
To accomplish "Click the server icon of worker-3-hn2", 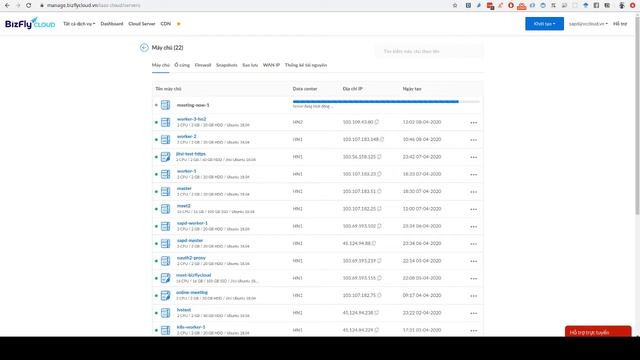I will pos(165,122).
